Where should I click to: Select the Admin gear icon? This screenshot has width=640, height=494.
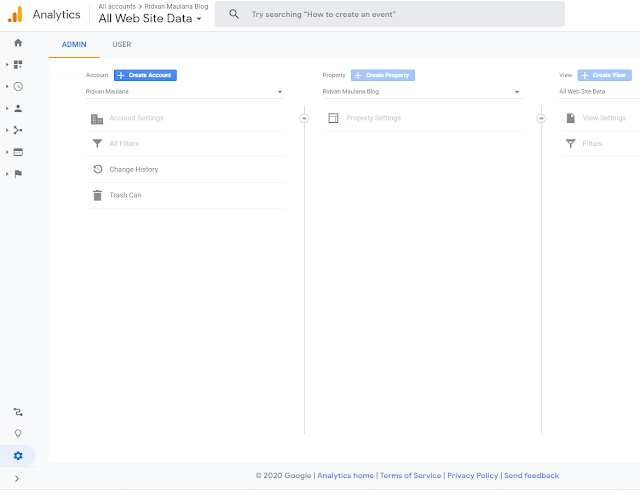[x=18, y=456]
